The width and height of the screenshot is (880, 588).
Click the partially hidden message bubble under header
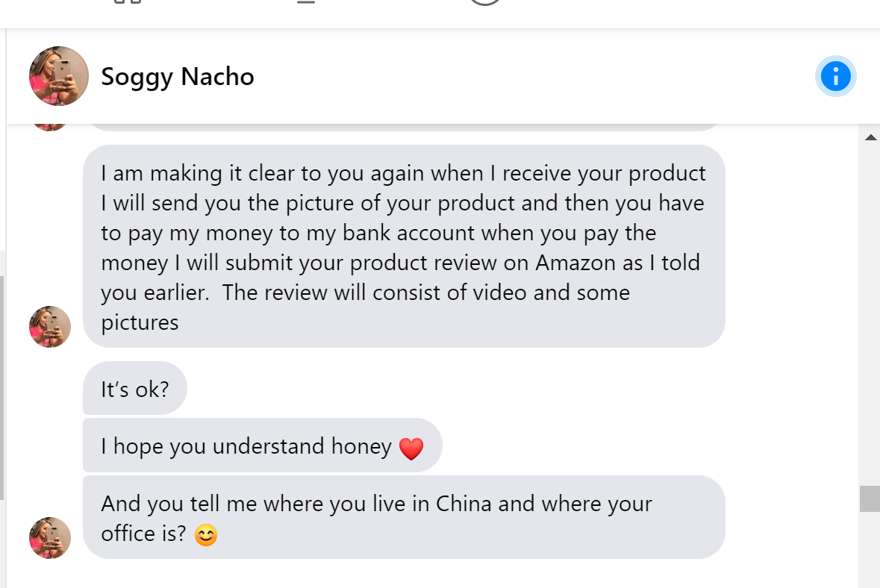click(403, 127)
